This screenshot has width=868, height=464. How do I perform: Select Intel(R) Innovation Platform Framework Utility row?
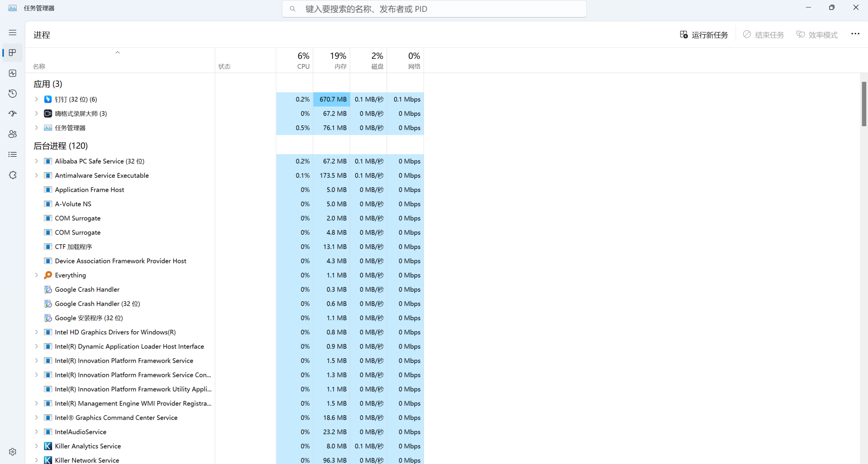click(225, 389)
